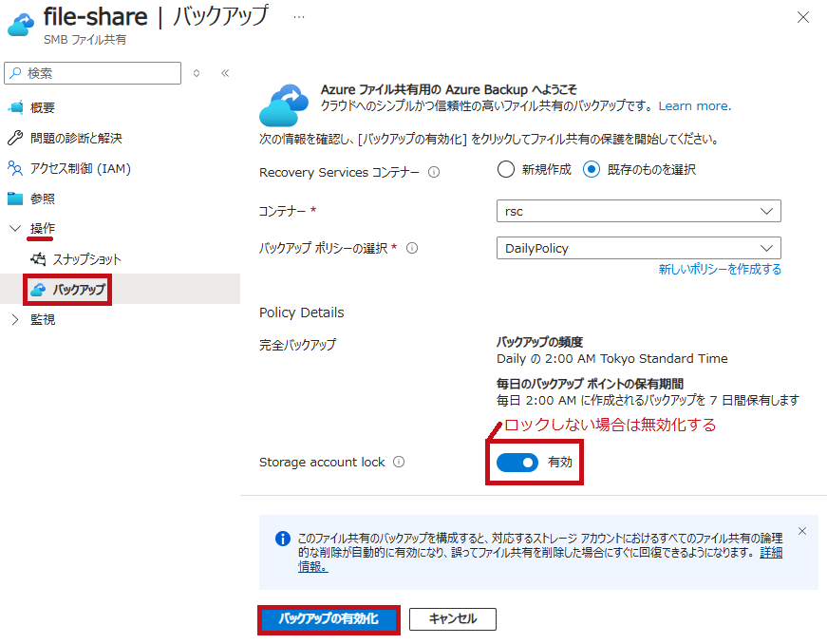
Task: Click the 完全バックアップ label
Action: pyautogui.click(x=297, y=345)
